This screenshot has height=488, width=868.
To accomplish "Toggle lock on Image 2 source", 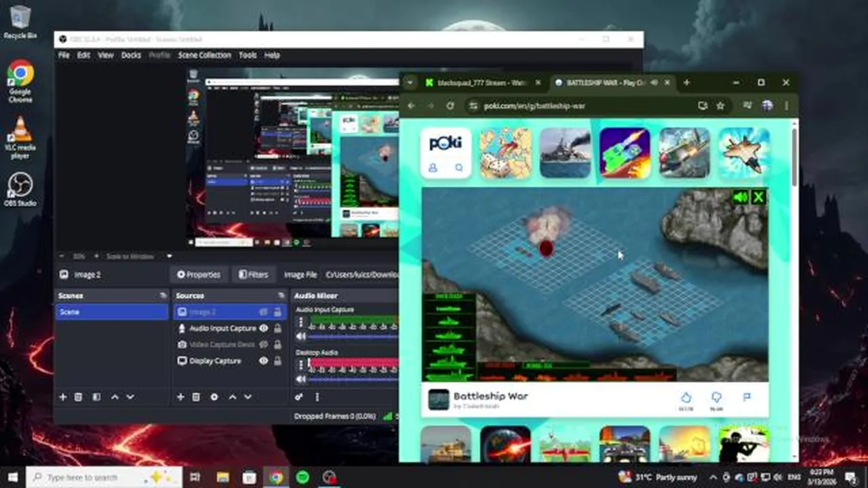I will pos(277,312).
